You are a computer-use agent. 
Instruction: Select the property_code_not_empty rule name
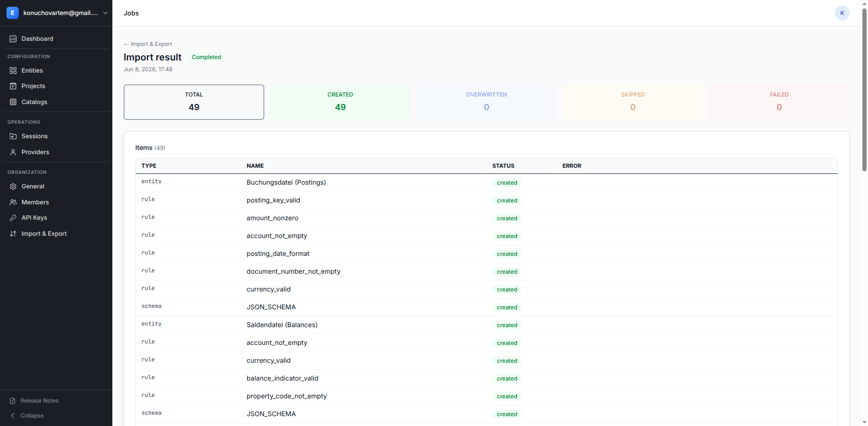287,396
